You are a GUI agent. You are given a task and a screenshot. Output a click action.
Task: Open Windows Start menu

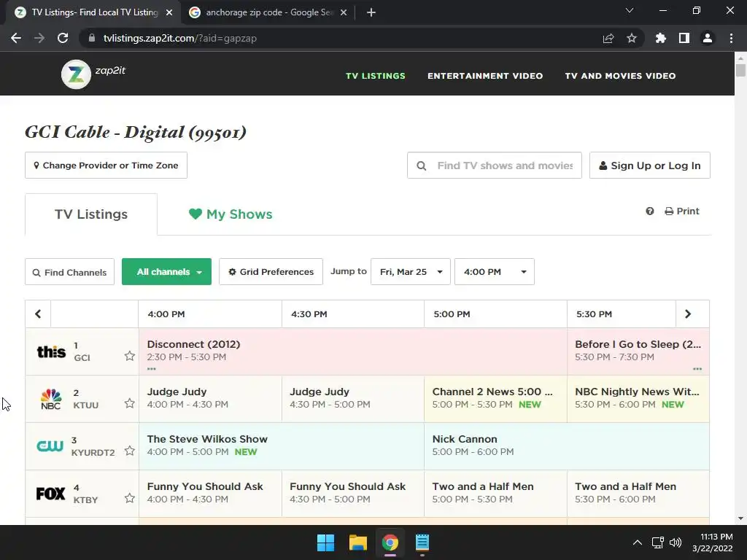pyautogui.click(x=326, y=542)
